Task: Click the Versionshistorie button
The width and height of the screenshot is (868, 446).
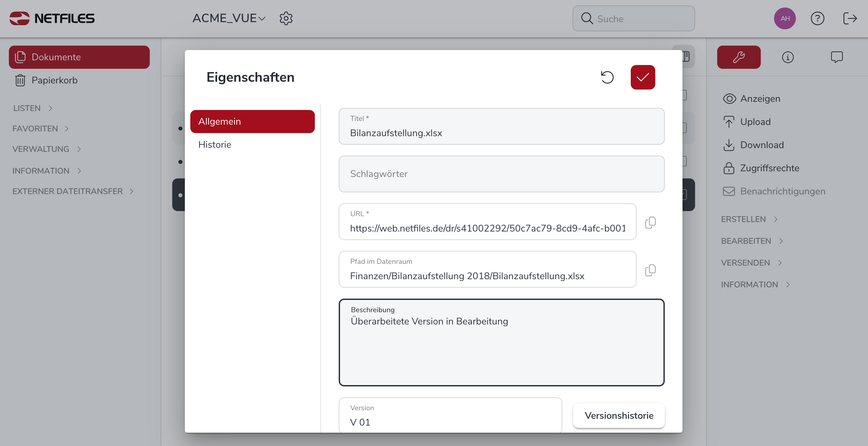Action: (x=618, y=415)
